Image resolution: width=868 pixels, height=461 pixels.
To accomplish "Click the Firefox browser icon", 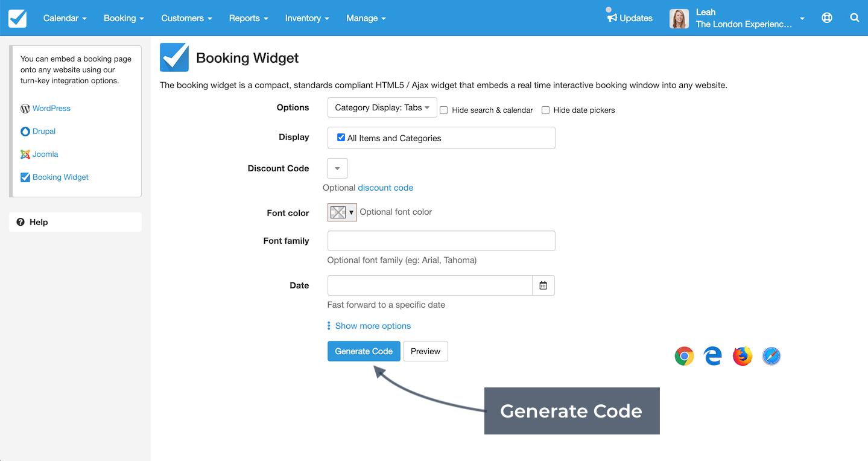I will coord(743,356).
